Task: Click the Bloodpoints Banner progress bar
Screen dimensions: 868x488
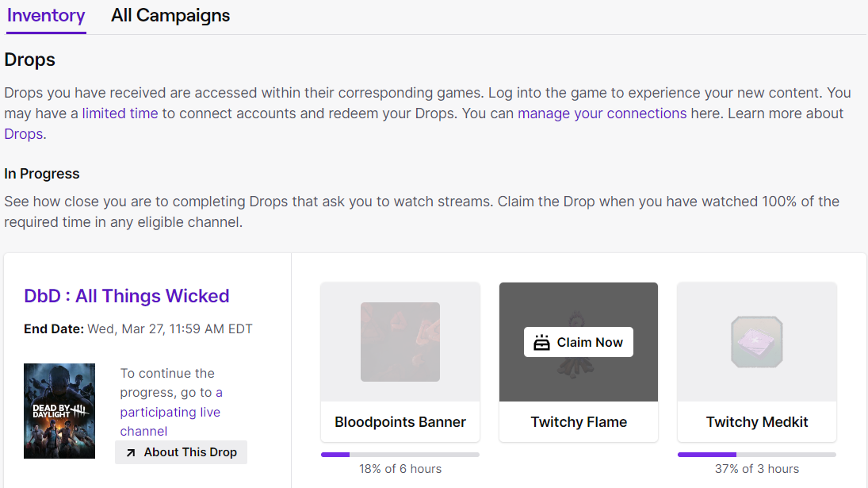Action: point(400,454)
